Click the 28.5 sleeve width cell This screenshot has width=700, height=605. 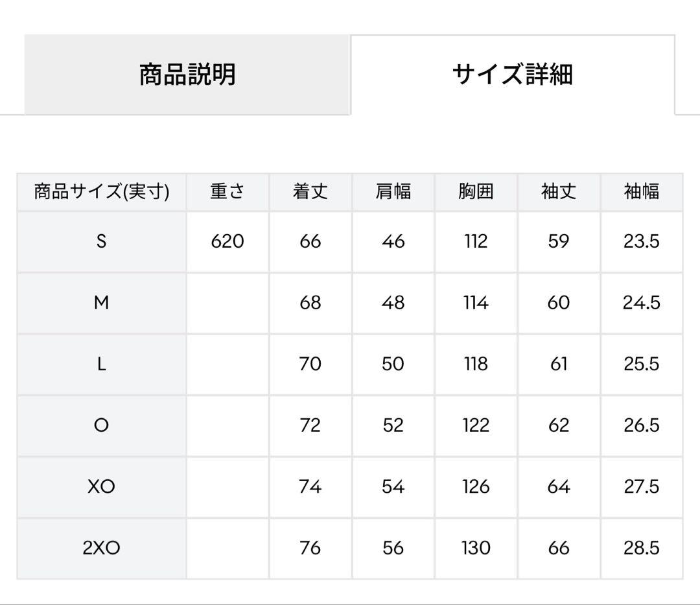642,548
